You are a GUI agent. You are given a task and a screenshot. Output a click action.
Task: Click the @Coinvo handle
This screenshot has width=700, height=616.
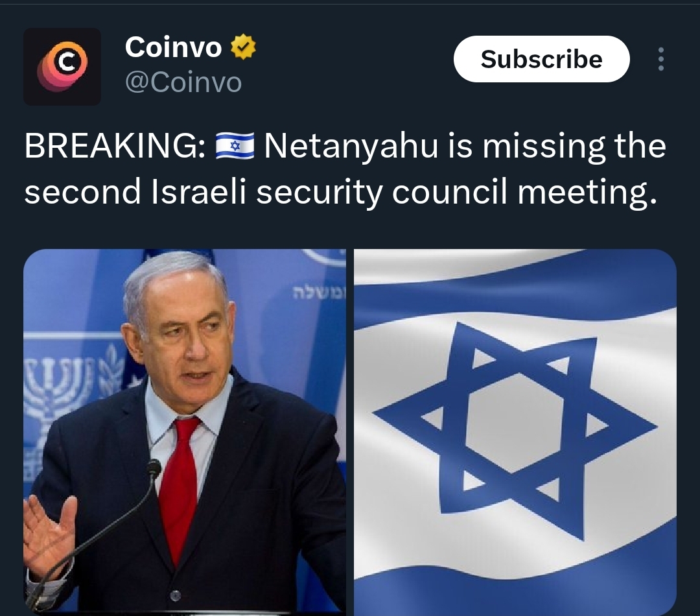pyautogui.click(x=183, y=82)
